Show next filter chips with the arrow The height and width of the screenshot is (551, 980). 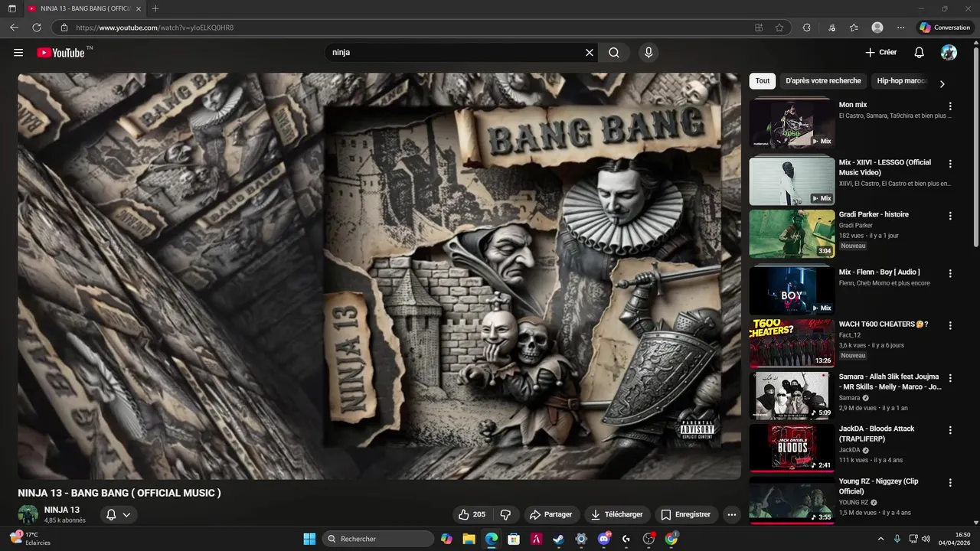coord(942,83)
